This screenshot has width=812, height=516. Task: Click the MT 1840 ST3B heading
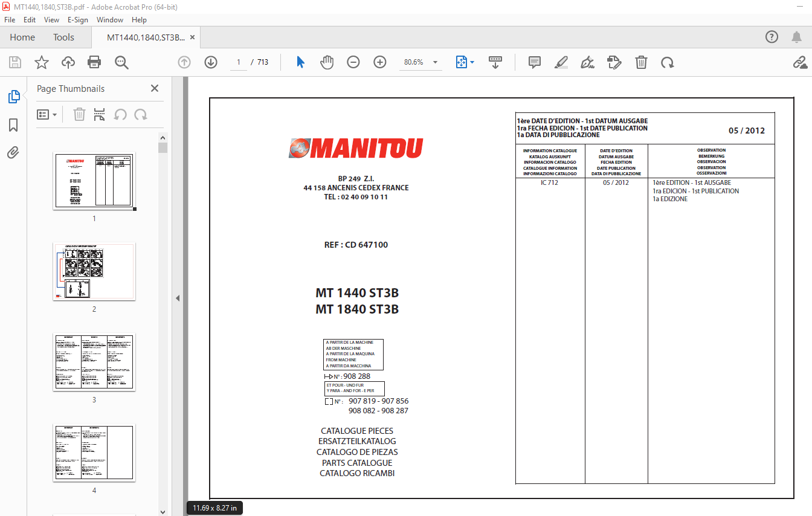357,309
